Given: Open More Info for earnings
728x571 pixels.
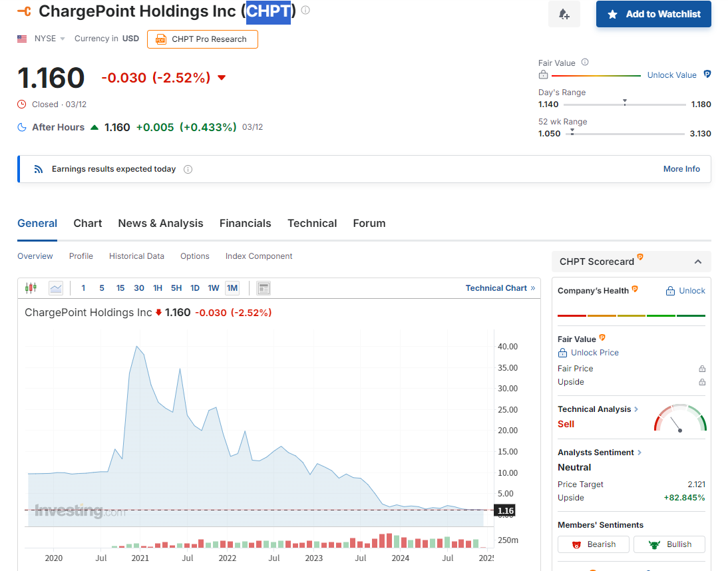Looking at the screenshot, I should point(681,169).
